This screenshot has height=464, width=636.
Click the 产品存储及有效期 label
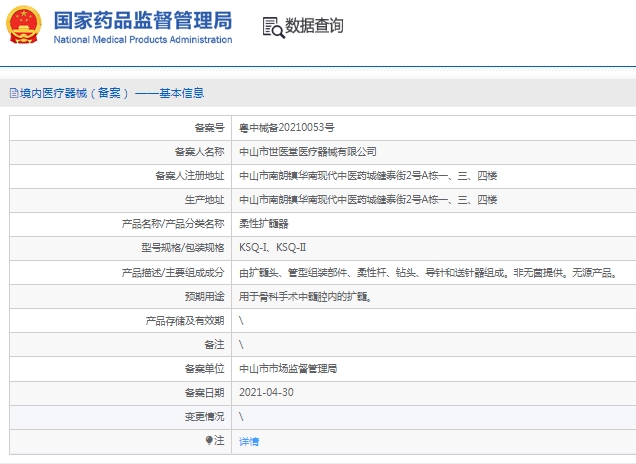tap(185, 320)
